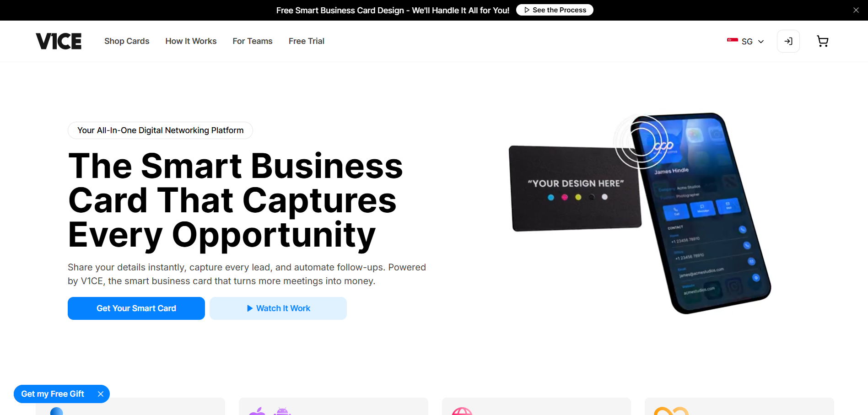Open the How It Works menu

[191, 41]
